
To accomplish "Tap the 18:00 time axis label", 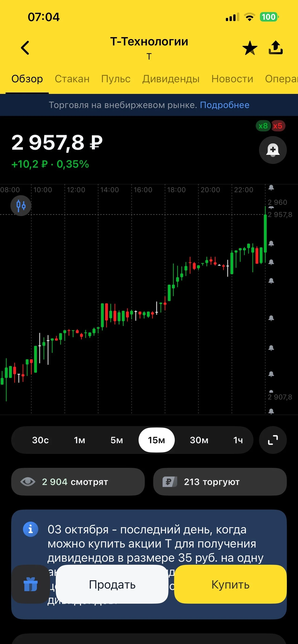I will pos(176,190).
